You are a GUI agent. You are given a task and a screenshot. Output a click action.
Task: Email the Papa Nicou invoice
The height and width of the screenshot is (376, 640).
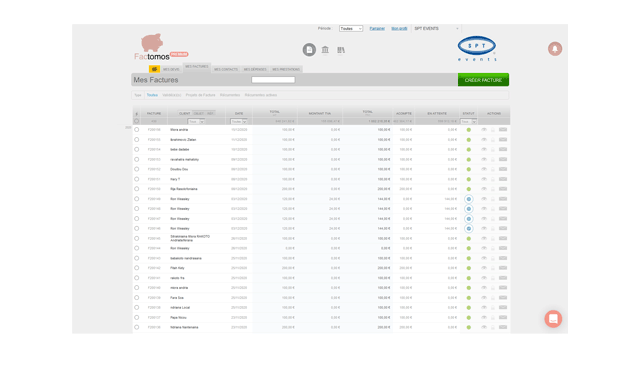[503, 317]
